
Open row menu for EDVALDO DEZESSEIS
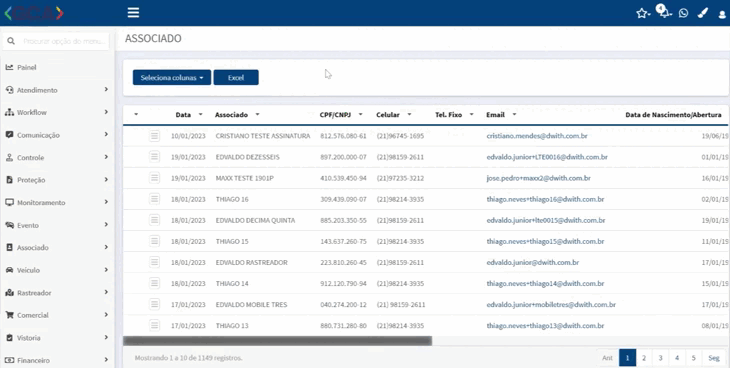(x=155, y=157)
